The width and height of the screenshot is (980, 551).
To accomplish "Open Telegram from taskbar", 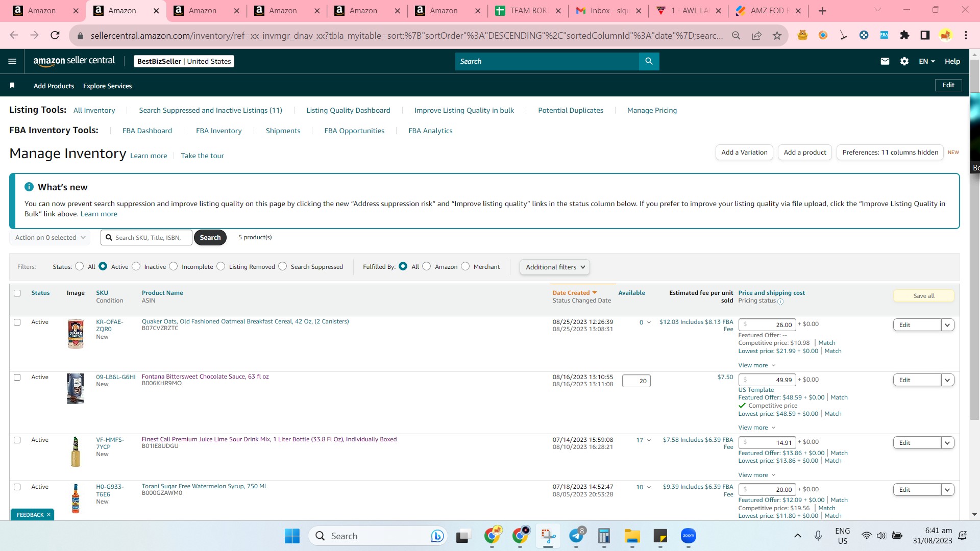I will pyautogui.click(x=576, y=536).
